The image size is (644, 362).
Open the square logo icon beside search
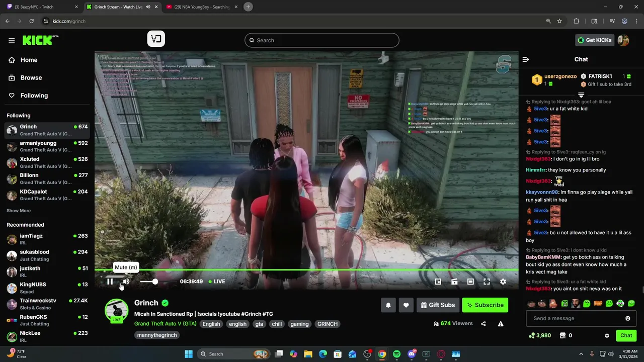pyautogui.click(x=156, y=39)
